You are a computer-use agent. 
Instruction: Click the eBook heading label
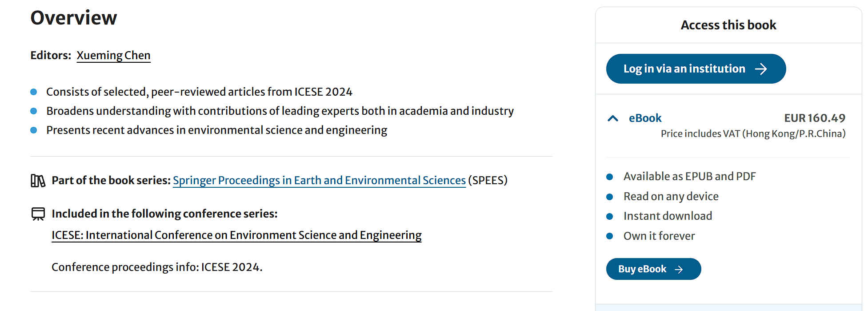tap(645, 118)
